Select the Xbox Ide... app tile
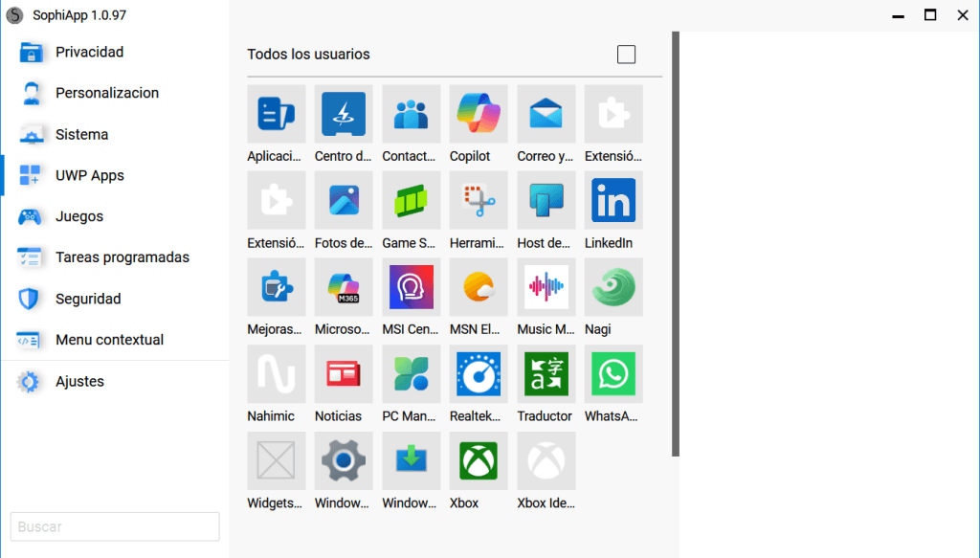Screen dimensions: 980x558 coord(546,460)
